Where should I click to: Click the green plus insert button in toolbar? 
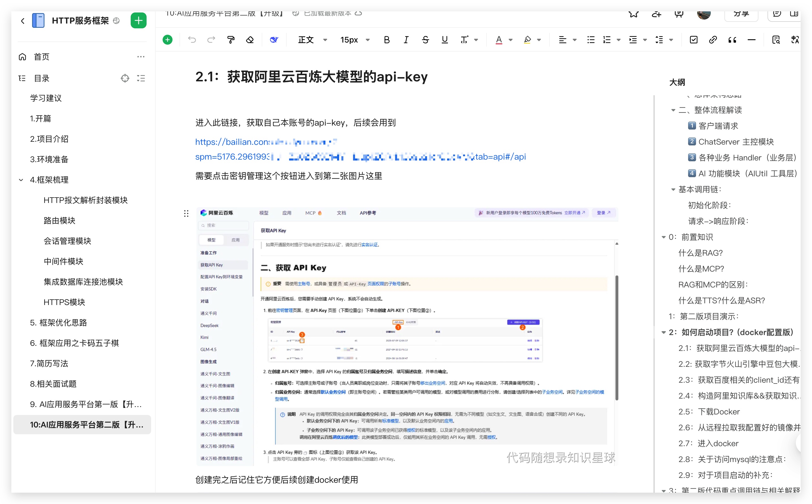pyautogui.click(x=168, y=40)
